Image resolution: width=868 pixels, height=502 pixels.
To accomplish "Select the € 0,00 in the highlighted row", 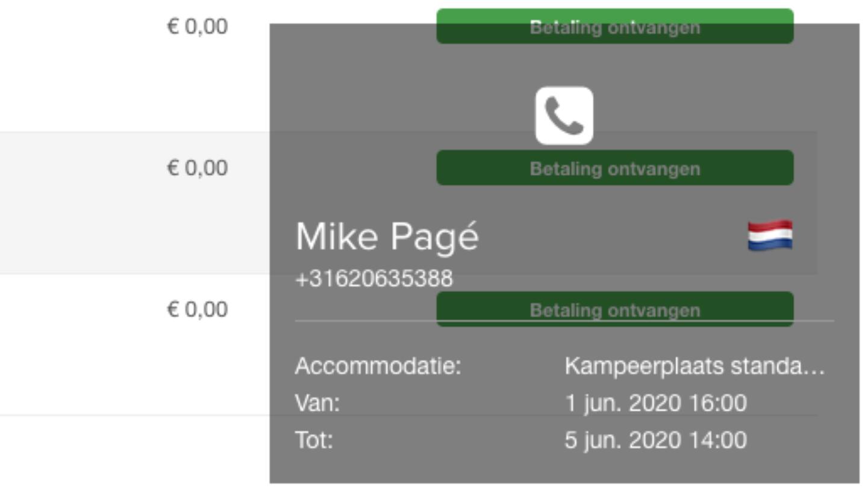I will tap(197, 168).
